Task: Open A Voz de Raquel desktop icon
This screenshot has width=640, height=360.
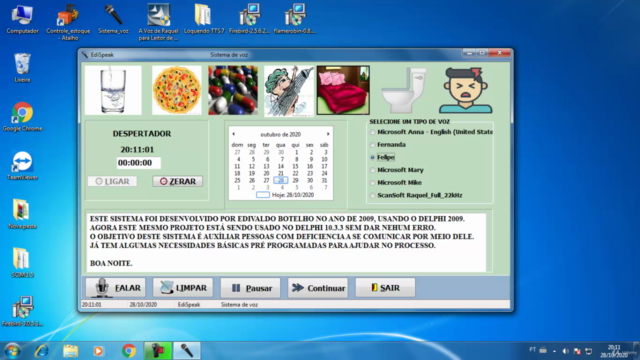Action: click(x=158, y=22)
